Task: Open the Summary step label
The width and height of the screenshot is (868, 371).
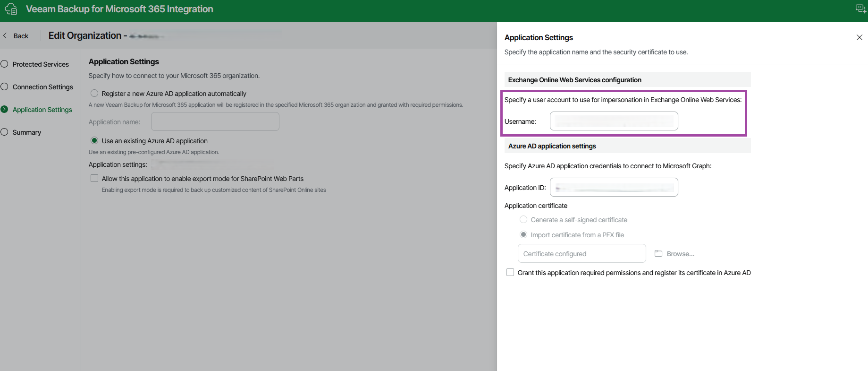Action: tap(27, 132)
